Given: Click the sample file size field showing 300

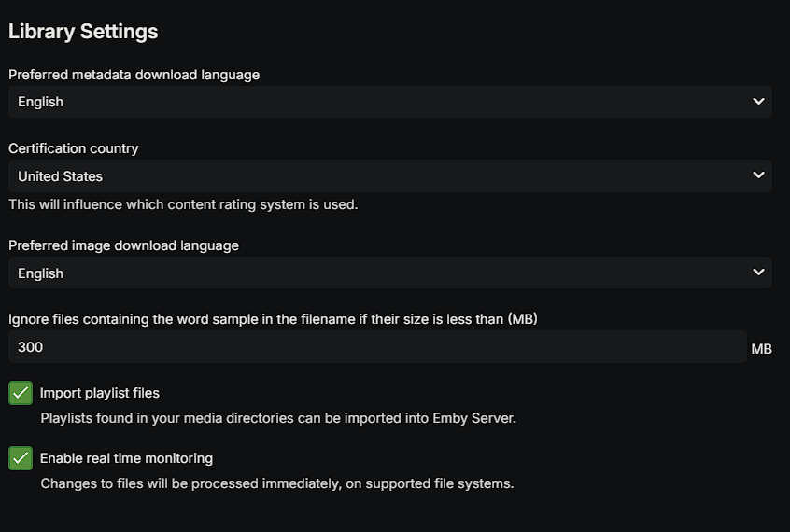Looking at the screenshot, I should tap(374, 347).
